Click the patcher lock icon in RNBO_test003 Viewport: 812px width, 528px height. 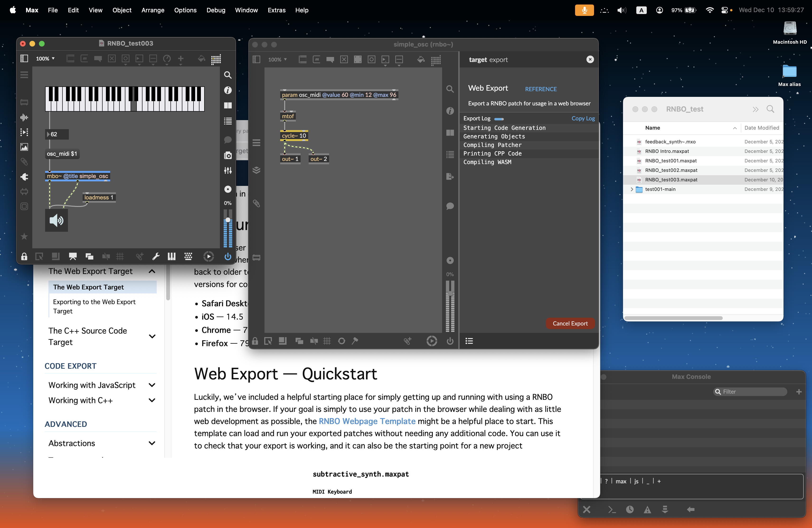[24, 256]
